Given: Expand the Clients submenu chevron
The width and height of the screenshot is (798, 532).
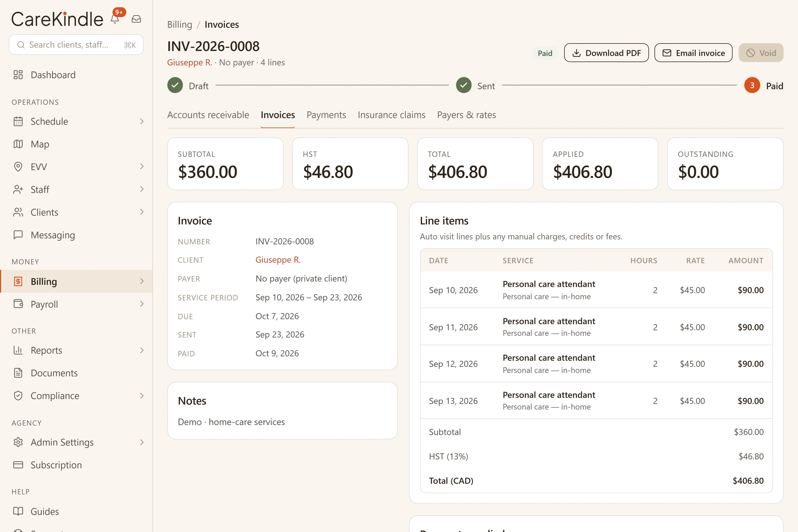Looking at the screenshot, I should tap(142, 212).
